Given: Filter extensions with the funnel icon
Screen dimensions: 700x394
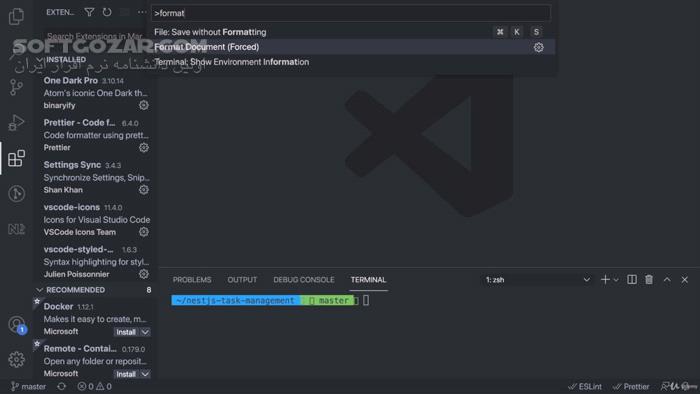Looking at the screenshot, I should [89, 12].
